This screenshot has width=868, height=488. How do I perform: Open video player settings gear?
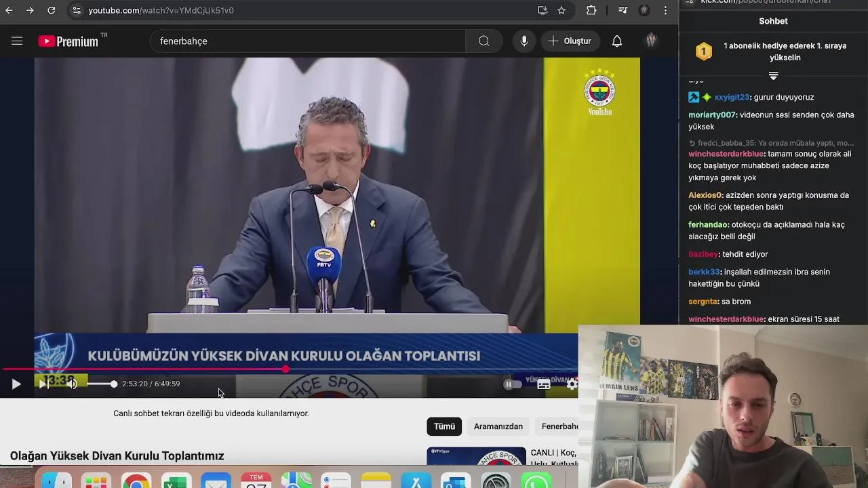click(572, 384)
